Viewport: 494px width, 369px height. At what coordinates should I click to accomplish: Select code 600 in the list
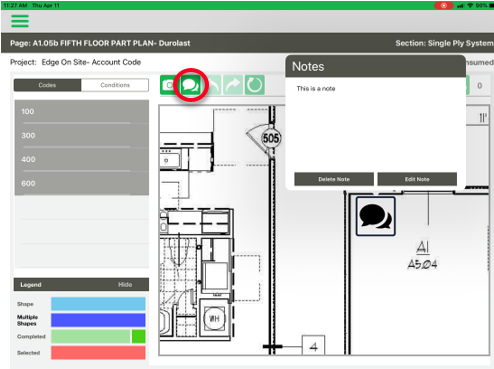82,184
